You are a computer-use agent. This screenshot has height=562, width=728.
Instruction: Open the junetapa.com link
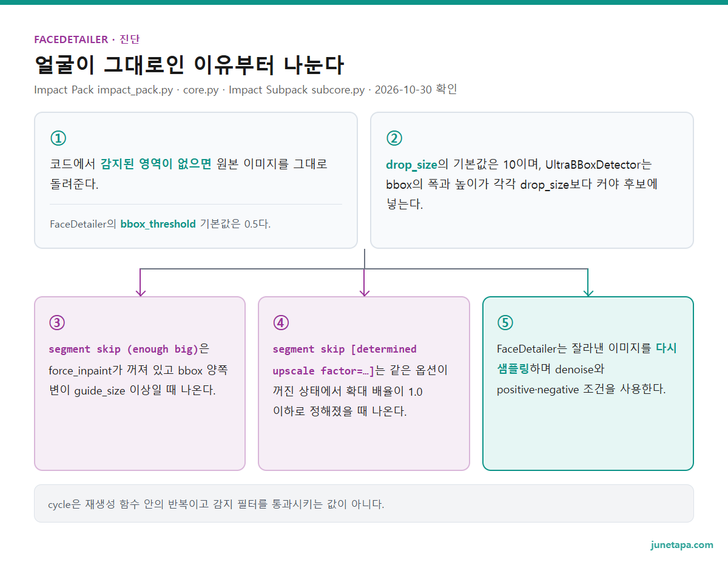pyautogui.click(x=682, y=544)
